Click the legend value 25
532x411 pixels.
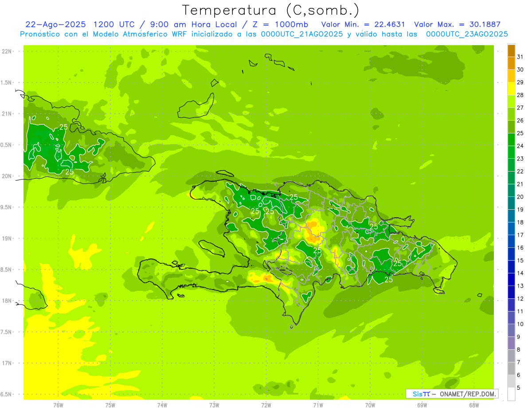point(520,133)
